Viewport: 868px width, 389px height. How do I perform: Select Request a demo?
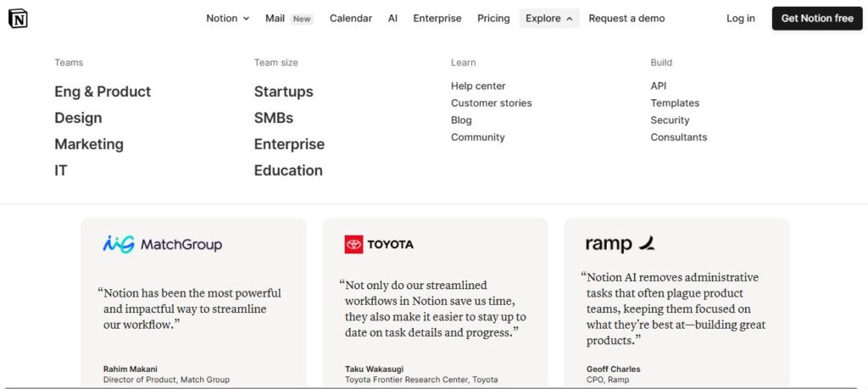point(626,19)
